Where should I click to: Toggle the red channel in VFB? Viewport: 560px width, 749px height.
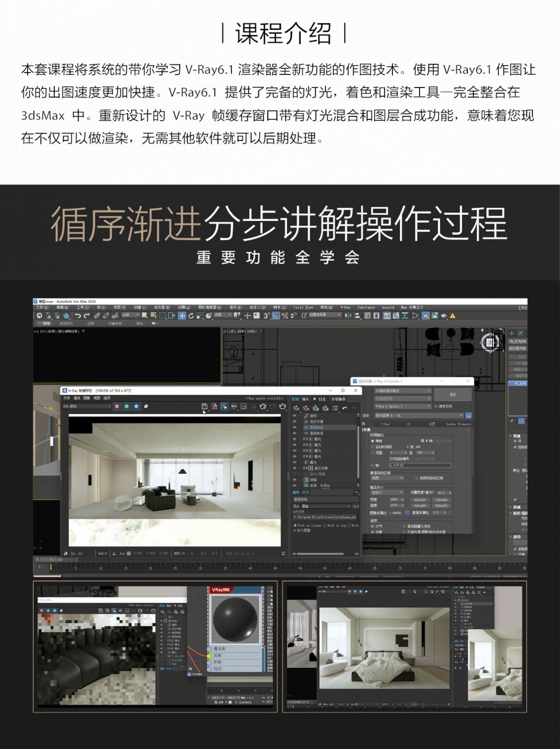(117, 406)
